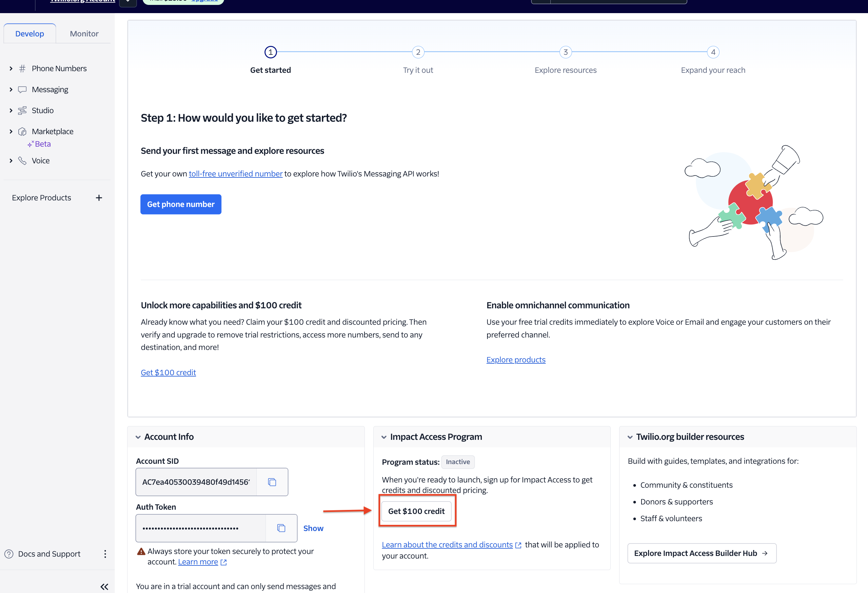This screenshot has height=593, width=868.
Task: Click the Explore resources step label
Action: [565, 70]
